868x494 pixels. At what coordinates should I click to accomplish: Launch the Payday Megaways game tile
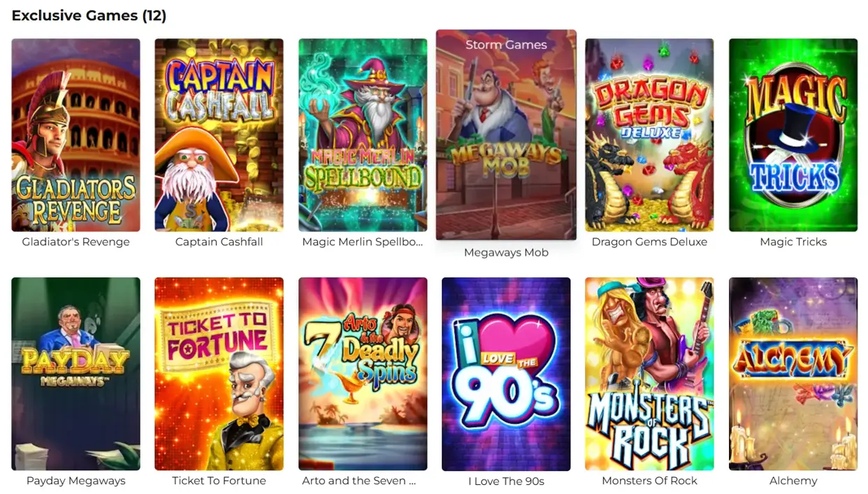75,374
